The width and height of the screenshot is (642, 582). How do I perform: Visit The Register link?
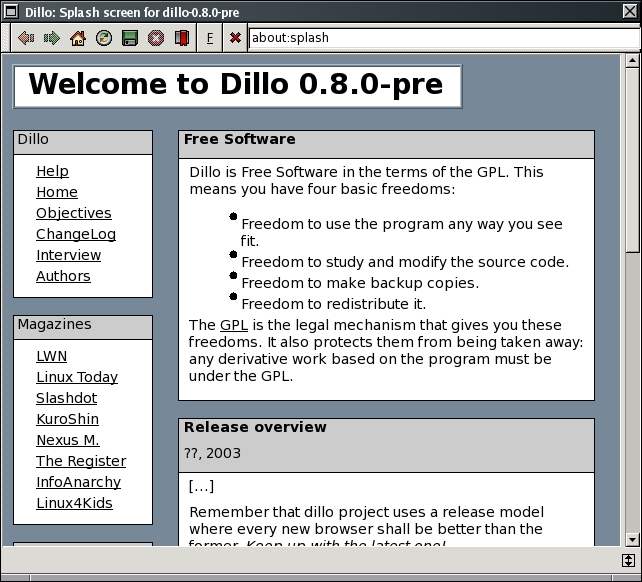(81, 461)
